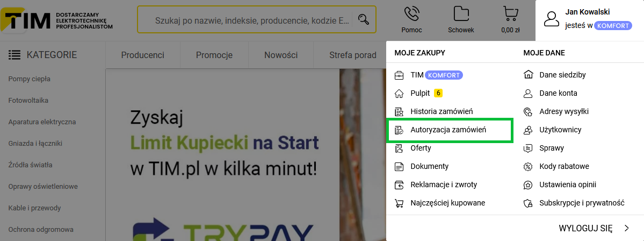The image size is (644, 241).
Task: Click the Kategorie list icon
Action: [15, 55]
